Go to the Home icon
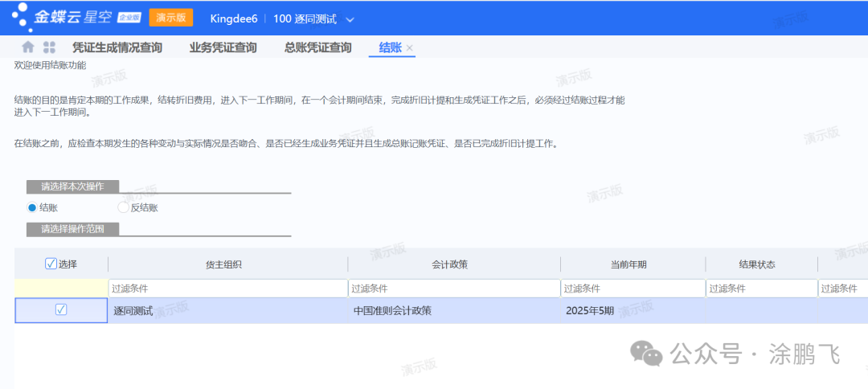The width and height of the screenshot is (868, 389). (28, 47)
